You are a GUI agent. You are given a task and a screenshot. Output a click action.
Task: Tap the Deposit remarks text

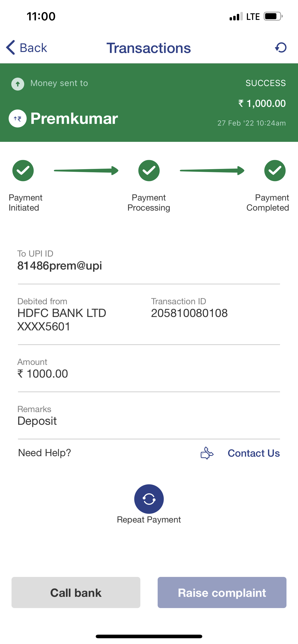tap(37, 421)
